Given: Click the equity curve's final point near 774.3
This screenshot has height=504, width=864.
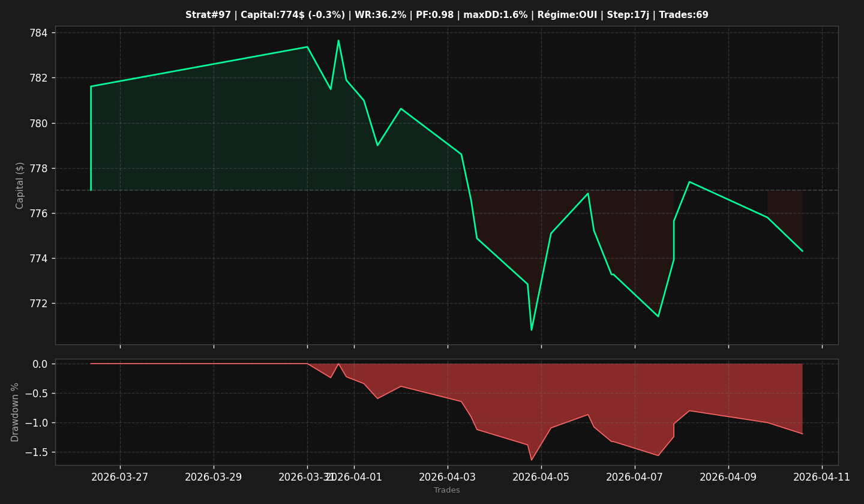Looking at the screenshot, I should tap(802, 251).
